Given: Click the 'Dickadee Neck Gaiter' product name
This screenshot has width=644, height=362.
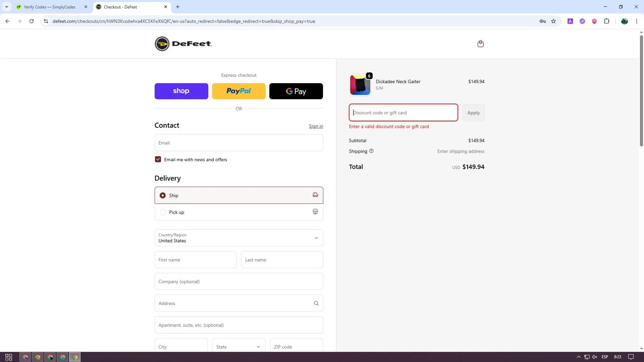Looking at the screenshot, I should [x=398, y=81].
